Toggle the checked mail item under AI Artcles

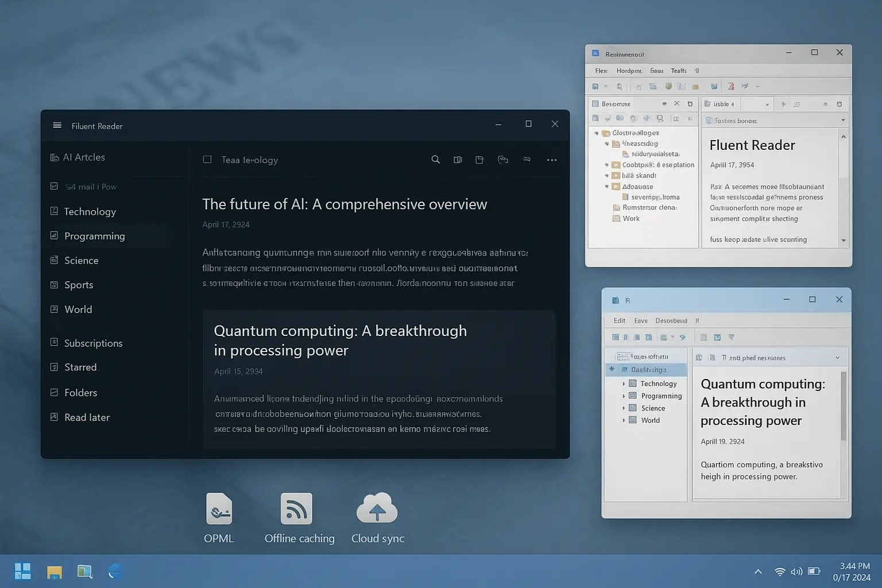(x=54, y=186)
